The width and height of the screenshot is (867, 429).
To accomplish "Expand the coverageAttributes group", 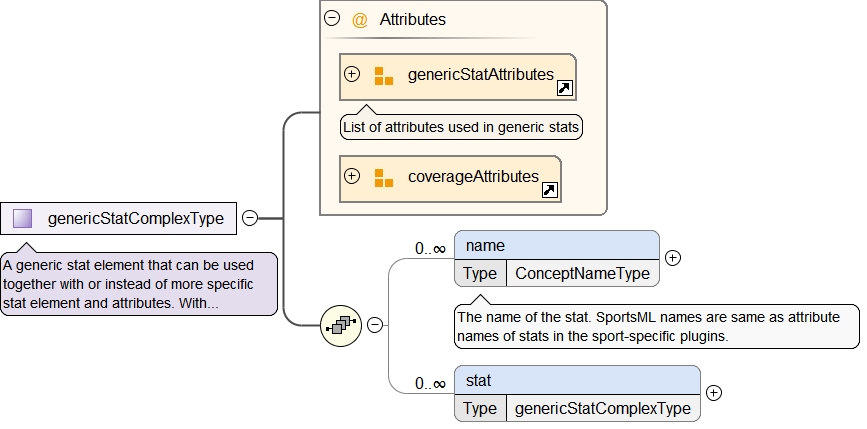I will [x=352, y=176].
